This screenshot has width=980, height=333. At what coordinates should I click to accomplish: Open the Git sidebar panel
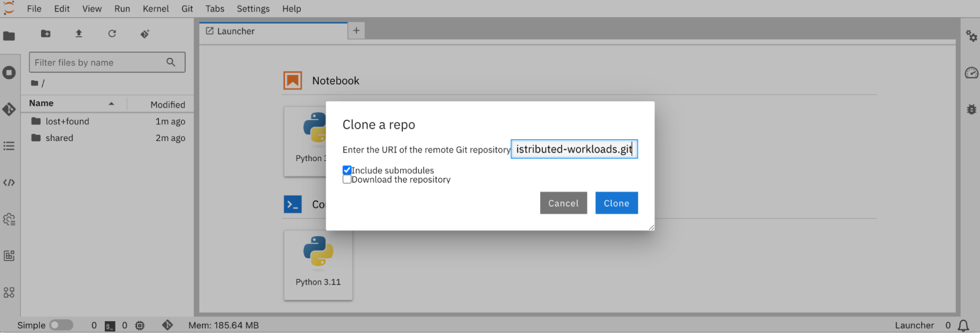9,109
